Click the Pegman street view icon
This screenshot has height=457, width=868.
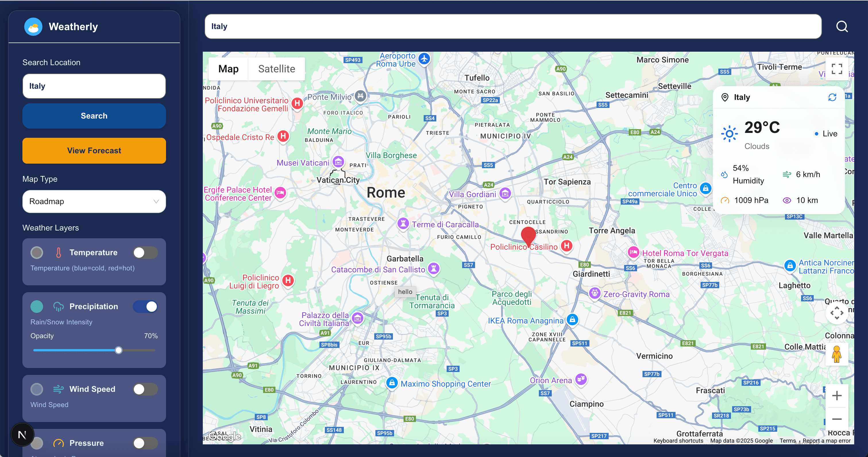[837, 355]
